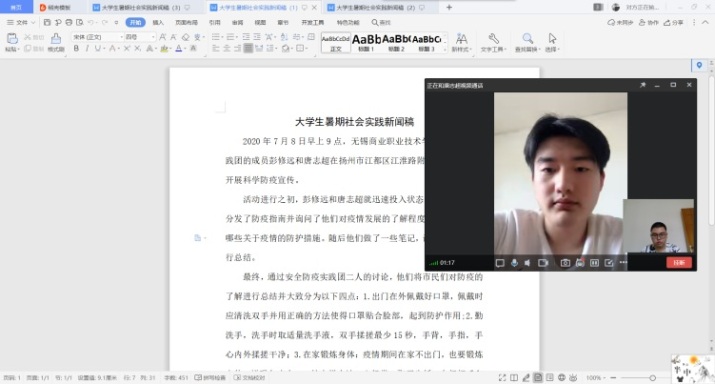Image resolution: width=715 pixels, height=384 pixels.
Task: Click the Save icon in quick access toolbar
Action: click(47, 22)
